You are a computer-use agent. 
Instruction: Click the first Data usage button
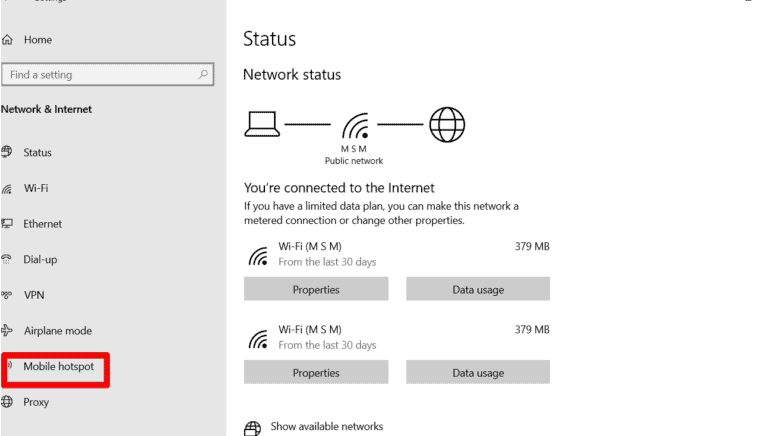pos(478,290)
